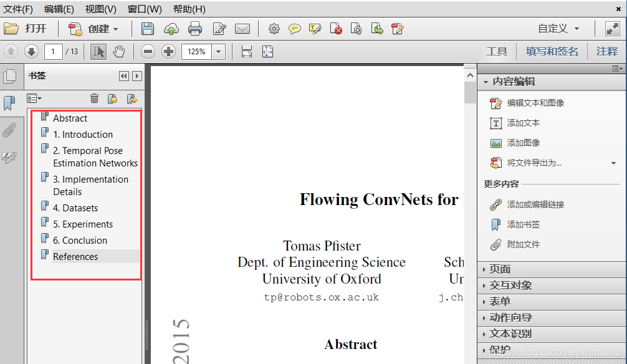Jump to Abstract bookmark
This screenshot has height=364, width=627.
(70, 118)
